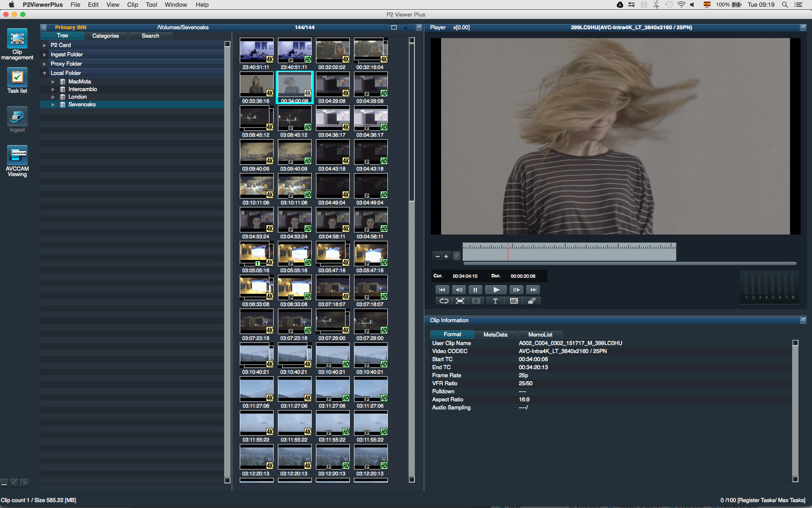Select 4K clip thumbnail 00:32:02:02
Image resolution: width=812 pixels, height=508 pixels.
pyautogui.click(x=332, y=51)
